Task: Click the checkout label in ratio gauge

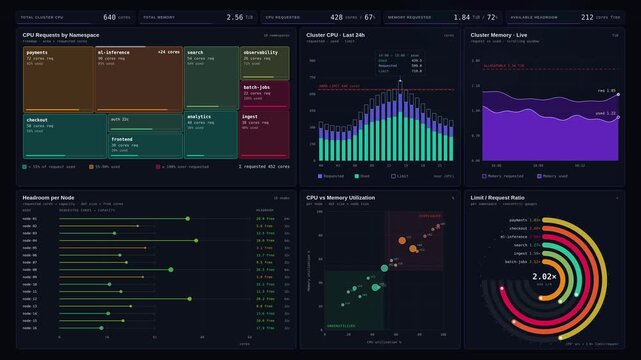Action: click(518, 228)
